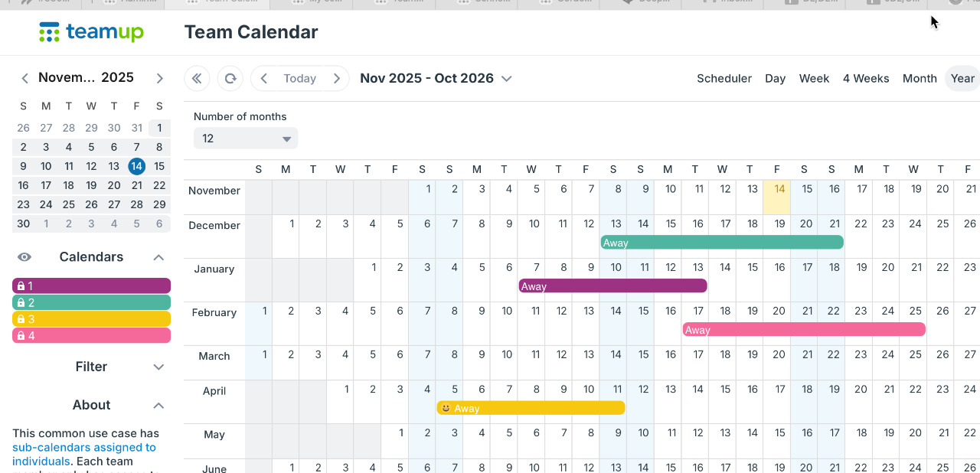Image resolution: width=980 pixels, height=473 pixels.
Task: Open the Number of months dropdown
Action: 245,139
